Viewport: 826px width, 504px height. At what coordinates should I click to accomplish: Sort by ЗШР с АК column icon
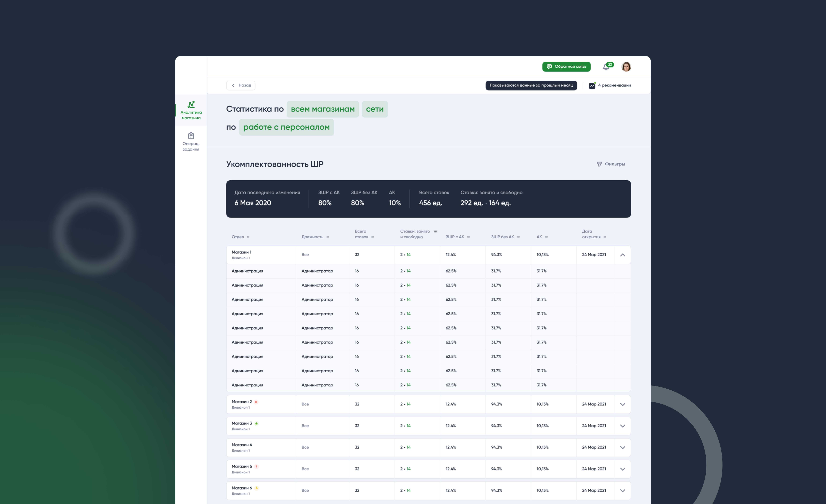click(468, 237)
